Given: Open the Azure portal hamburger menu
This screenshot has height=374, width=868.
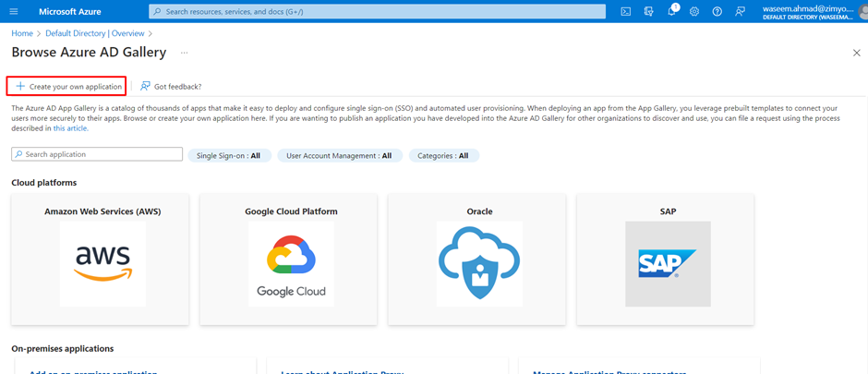Looking at the screenshot, I should pyautogui.click(x=14, y=12).
